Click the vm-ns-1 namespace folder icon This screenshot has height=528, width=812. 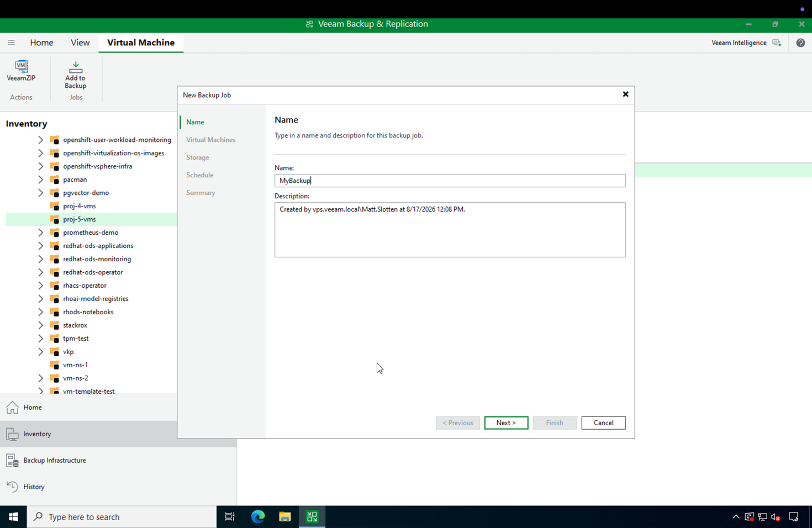point(55,365)
